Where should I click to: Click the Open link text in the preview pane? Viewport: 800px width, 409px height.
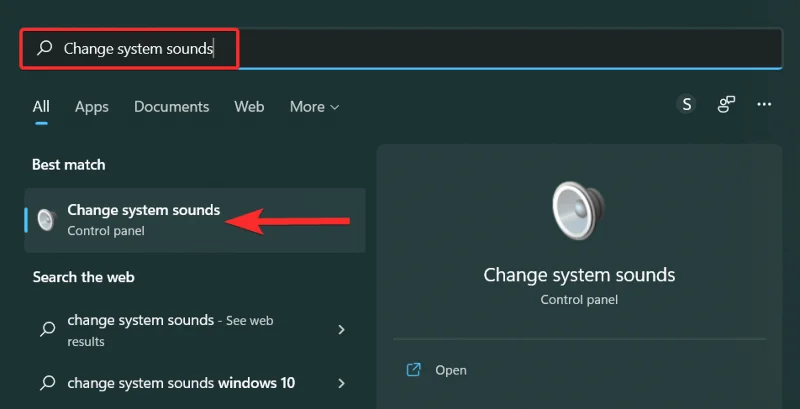tap(451, 370)
